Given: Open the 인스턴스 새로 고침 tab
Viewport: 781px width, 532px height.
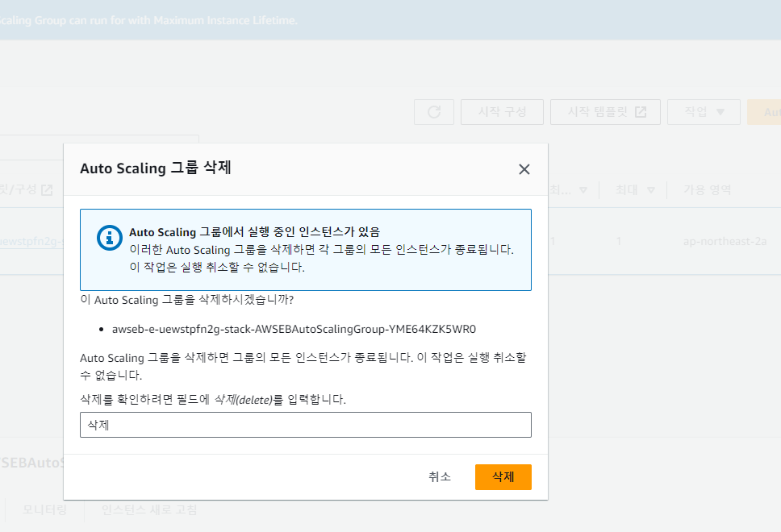Looking at the screenshot, I should tap(149, 509).
